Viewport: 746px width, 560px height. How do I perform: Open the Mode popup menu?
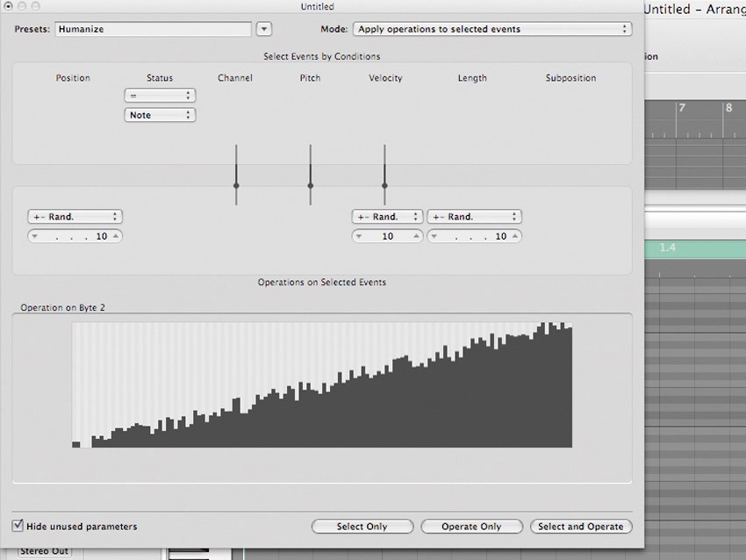[492, 29]
